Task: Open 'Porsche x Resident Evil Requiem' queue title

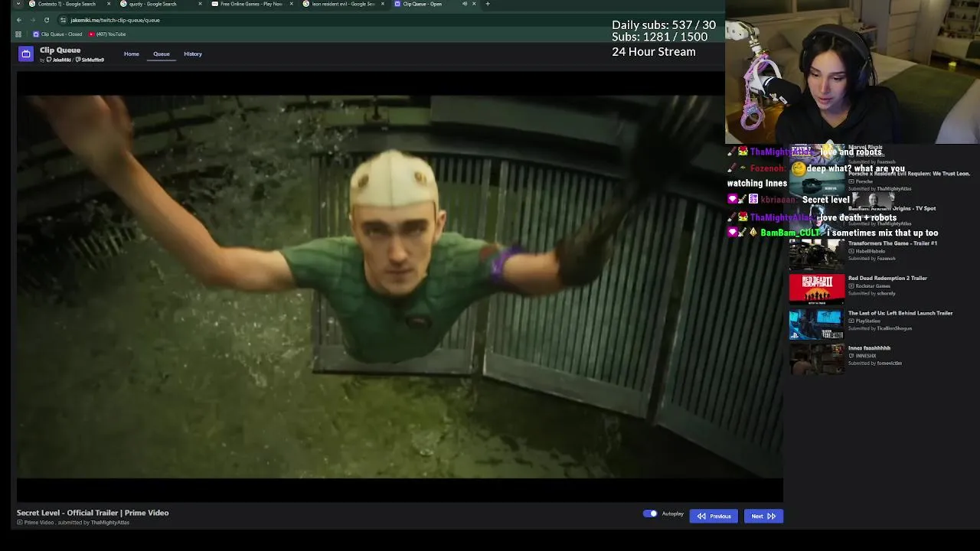Action: pyautogui.click(x=909, y=174)
